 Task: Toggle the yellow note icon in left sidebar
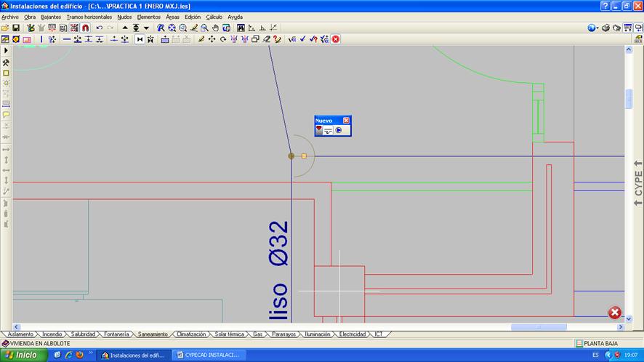pos(6,115)
